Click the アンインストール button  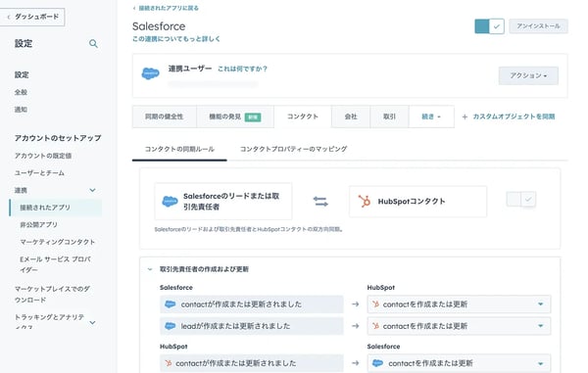click(538, 26)
